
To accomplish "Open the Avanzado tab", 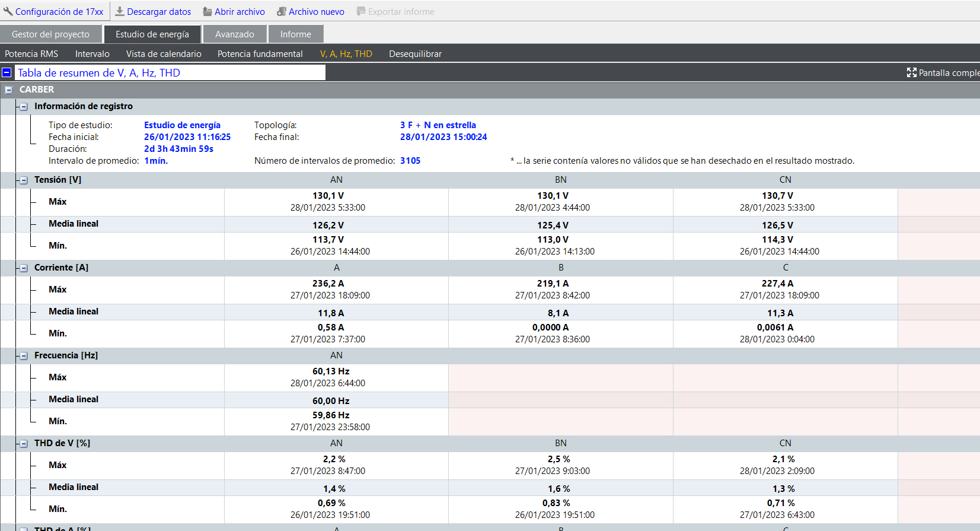I will [234, 34].
